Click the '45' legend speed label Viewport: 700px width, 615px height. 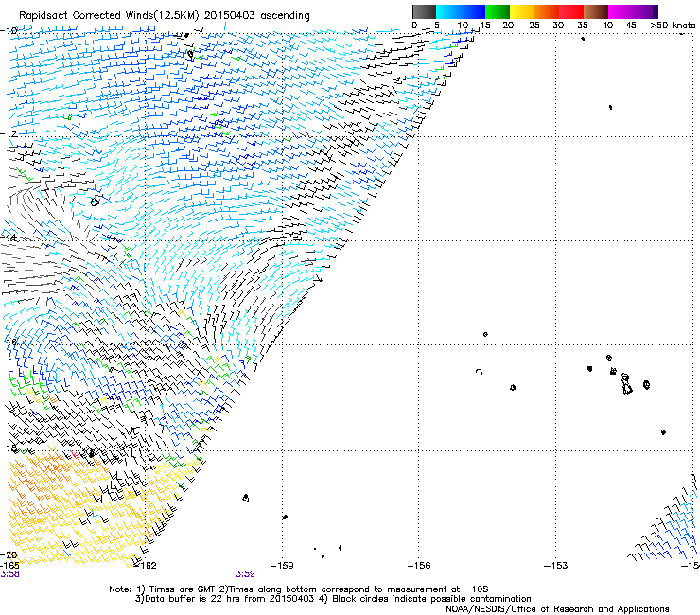click(x=631, y=26)
